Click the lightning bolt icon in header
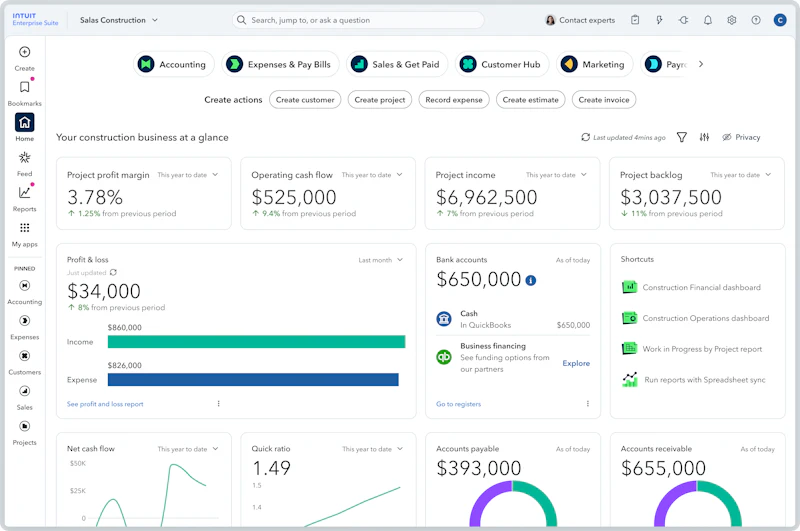 [659, 20]
